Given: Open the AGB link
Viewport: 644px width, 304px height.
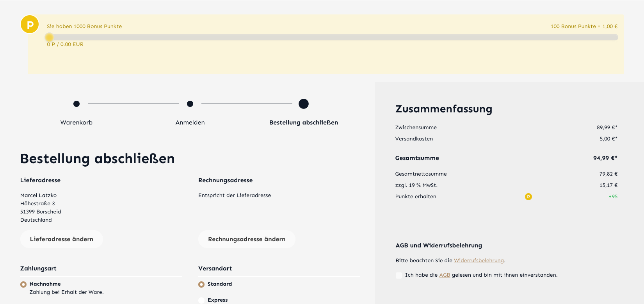Looking at the screenshot, I should [445, 275].
